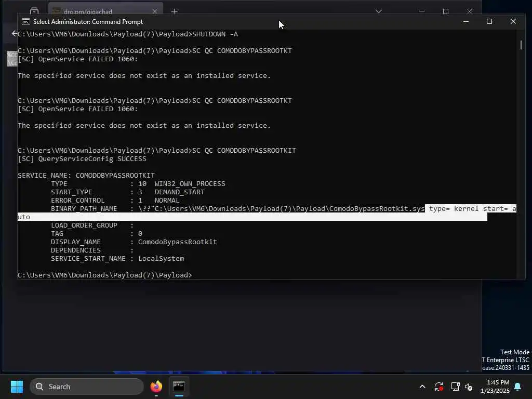The image size is (532, 399).
Task: Click the browser tab overview icon
Action: point(34,11)
